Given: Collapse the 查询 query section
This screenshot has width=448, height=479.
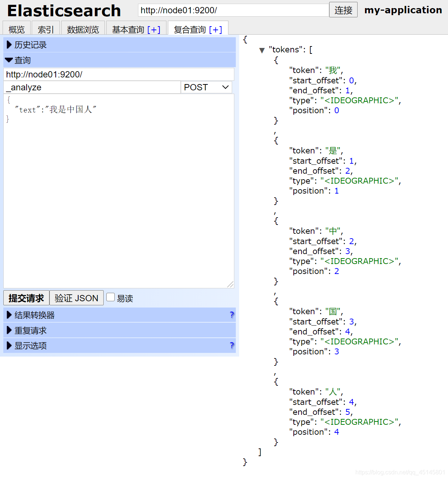Looking at the screenshot, I should pos(120,60).
